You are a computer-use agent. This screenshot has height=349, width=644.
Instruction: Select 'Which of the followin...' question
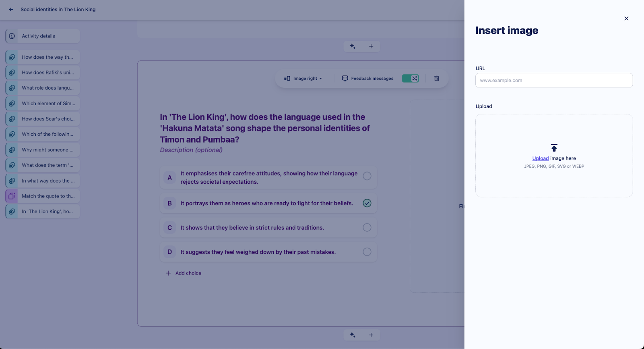[x=43, y=134]
